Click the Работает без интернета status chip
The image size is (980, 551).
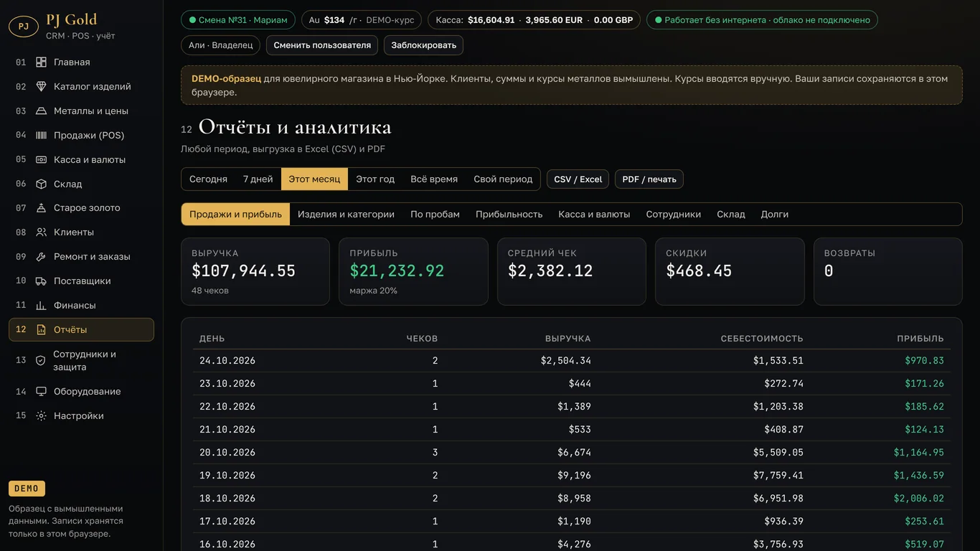762,20
